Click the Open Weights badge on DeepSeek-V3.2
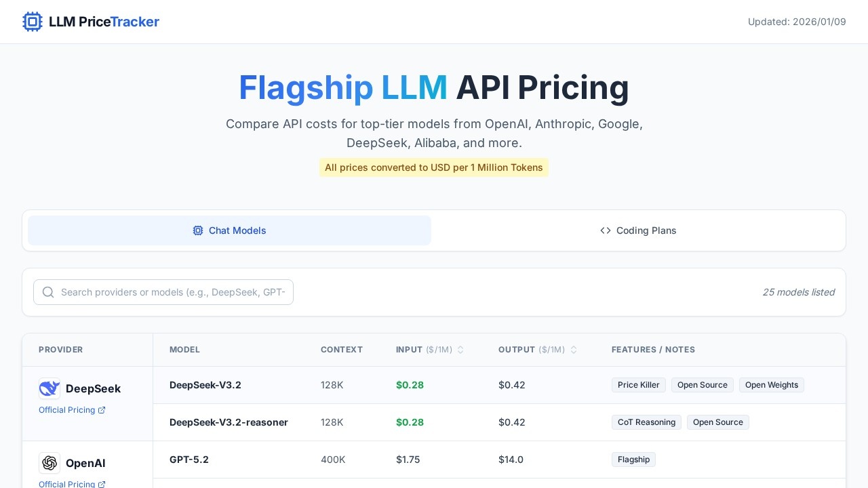The image size is (868, 488). click(772, 385)
